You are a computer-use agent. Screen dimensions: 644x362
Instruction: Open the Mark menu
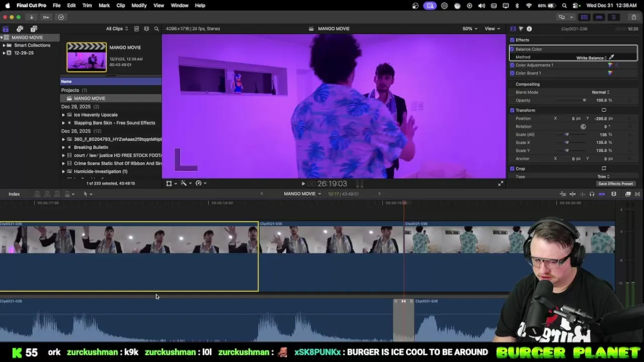pyautogui.click(x=104, y=6)
